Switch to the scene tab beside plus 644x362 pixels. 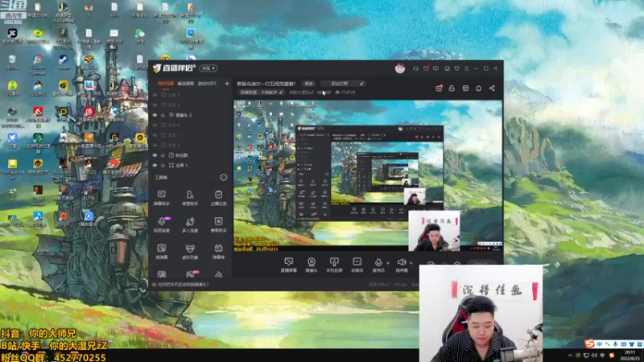(207, 84)
